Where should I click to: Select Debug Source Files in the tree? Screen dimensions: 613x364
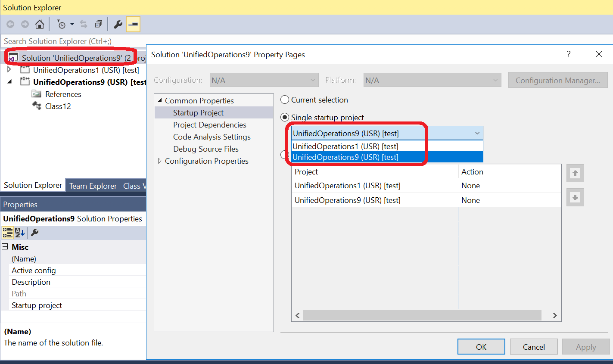coord(206,149)
